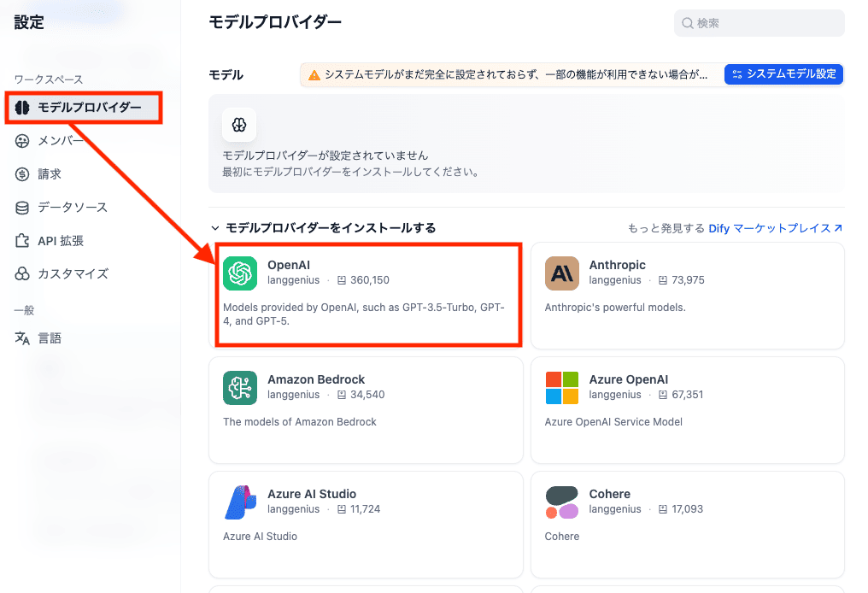Click the Cohere logo icon

[562, 502]
